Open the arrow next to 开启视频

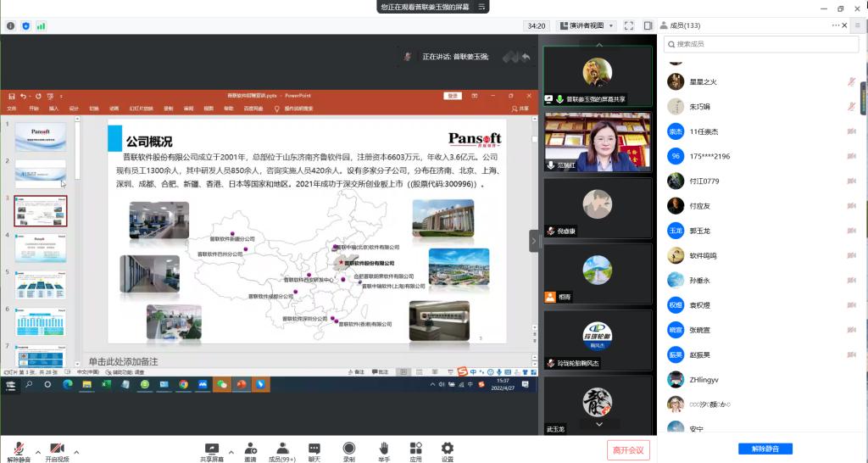[x=76, y=451]
